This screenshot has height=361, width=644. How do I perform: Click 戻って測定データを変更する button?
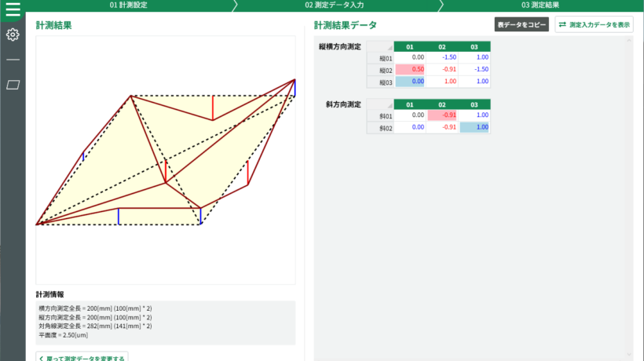[x=82, y=358]
